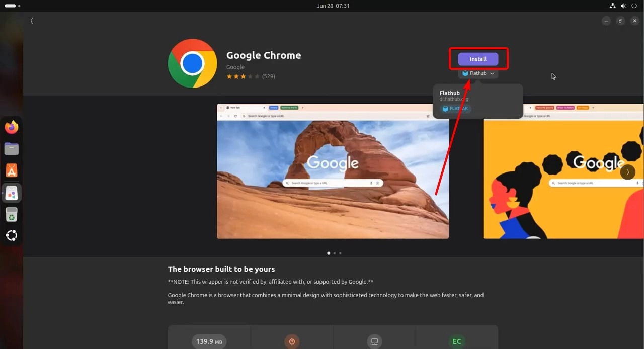Open Files from the dock
The width and height of the screenshot is (644, 349).
pyautogui.click(x=12, y=149)
